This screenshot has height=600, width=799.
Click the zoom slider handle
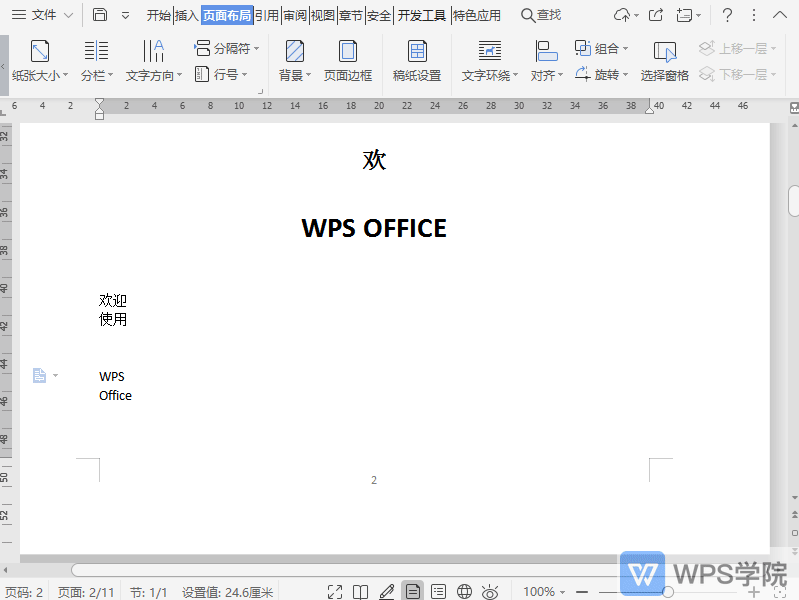[668, 592]
